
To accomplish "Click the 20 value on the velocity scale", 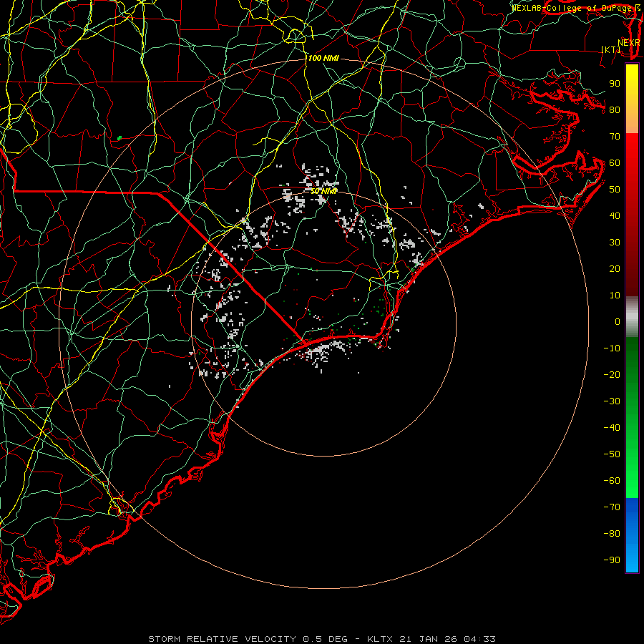I will click(615, 268).
